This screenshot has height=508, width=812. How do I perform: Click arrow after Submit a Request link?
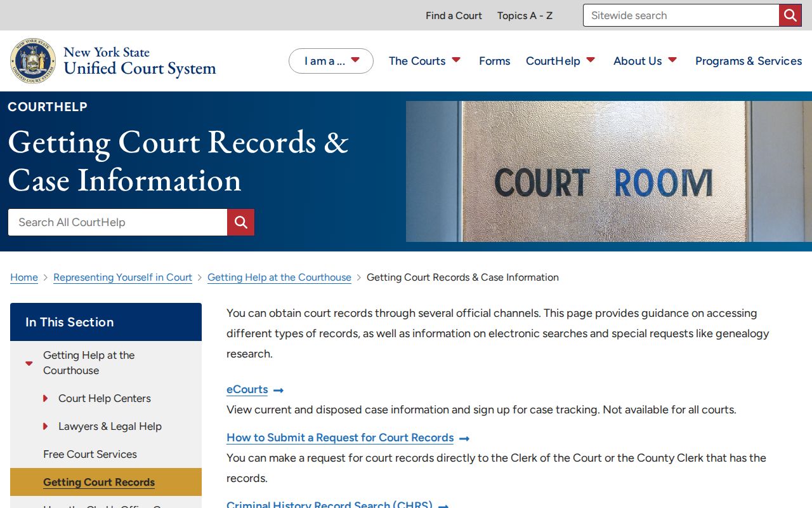coord(464,438)
